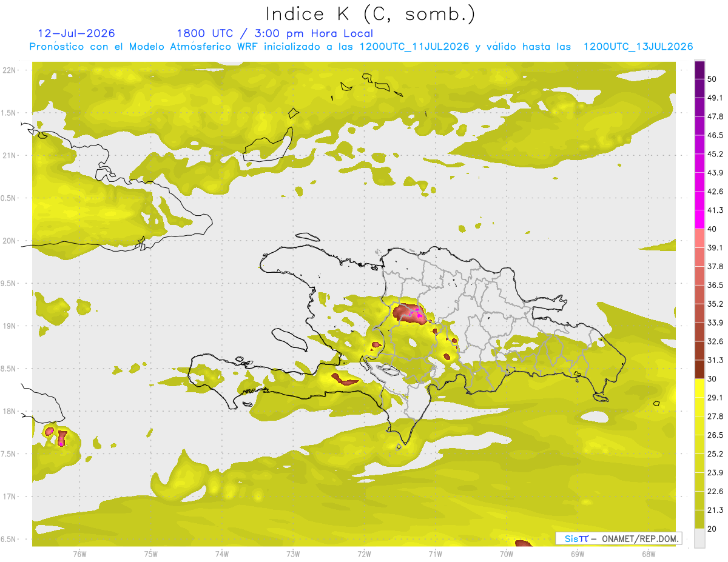This screenshot has height=562, width=728.
Task: Click the dark purple swatch beside 50
Action: tap(700, 70)
